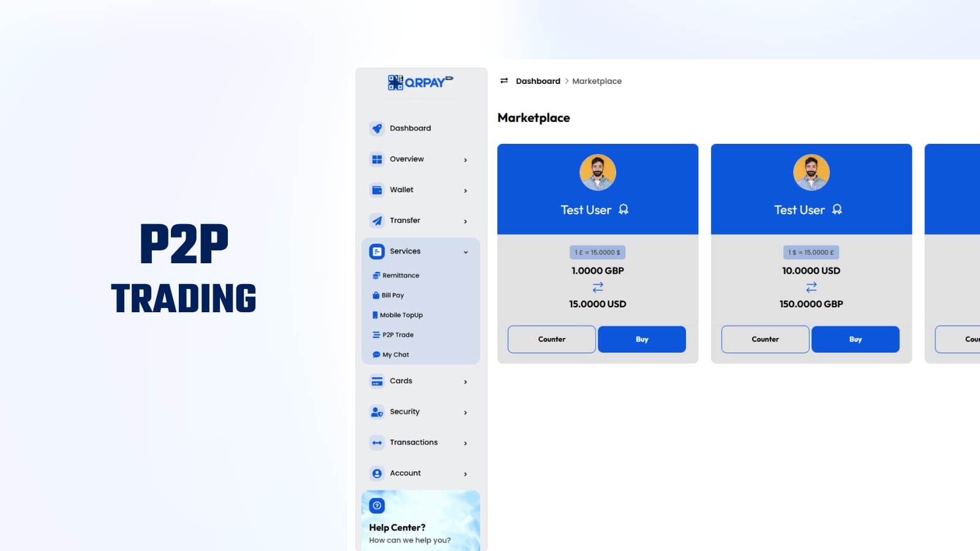
Task: Click the Wallet icon in the sidebar
Action: (x=376, y=190)
